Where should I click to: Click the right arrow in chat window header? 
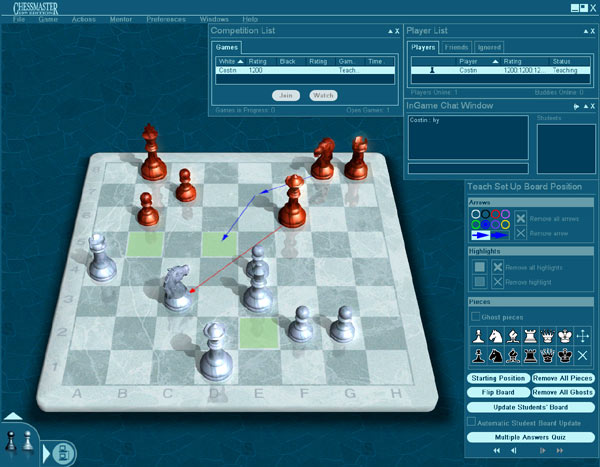coord(577,107)
